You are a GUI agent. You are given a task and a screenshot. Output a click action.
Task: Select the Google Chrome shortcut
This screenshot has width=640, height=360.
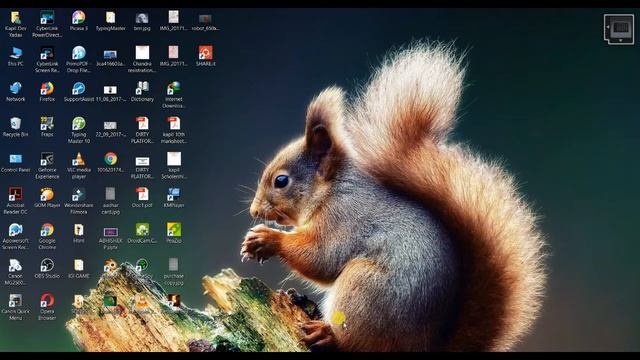click(47, 237)
